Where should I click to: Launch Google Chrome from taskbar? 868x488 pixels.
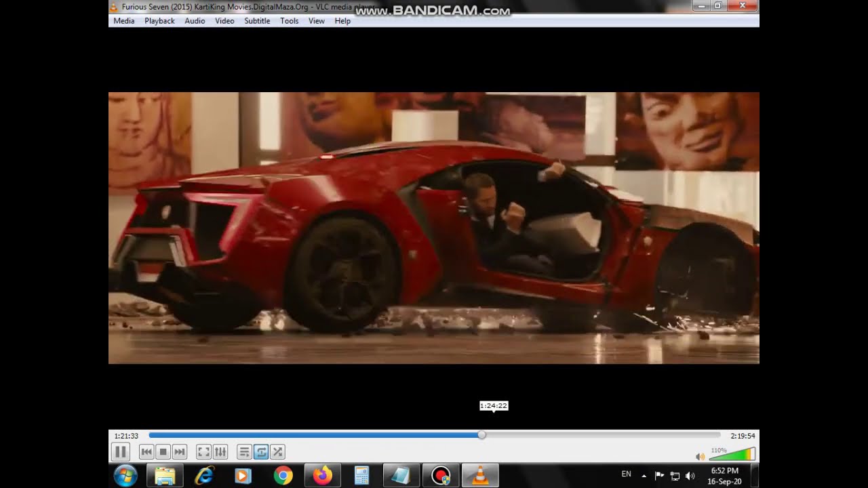point(283,476)
